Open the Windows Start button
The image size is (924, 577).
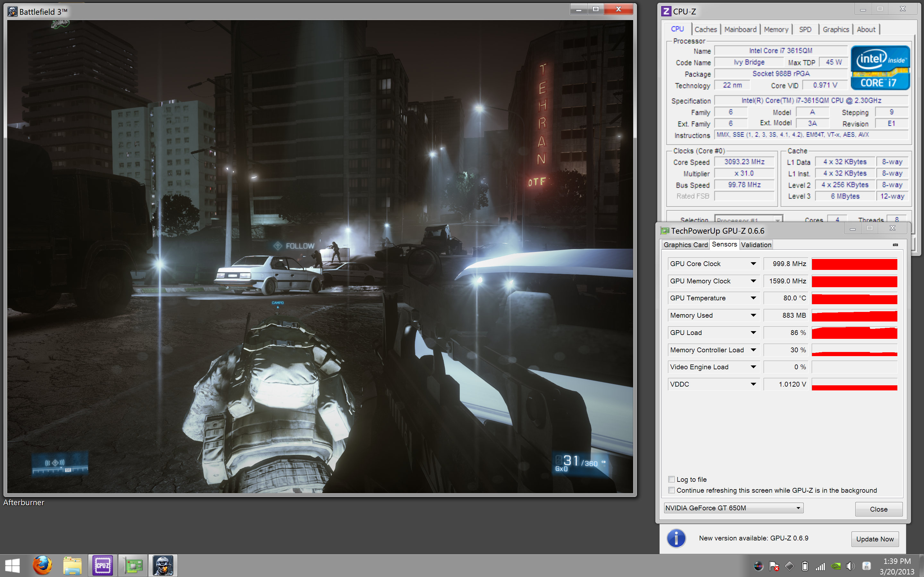[x=12, y=565]
